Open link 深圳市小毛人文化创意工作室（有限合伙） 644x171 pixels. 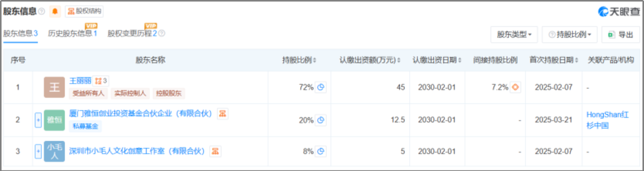[137, 151]
